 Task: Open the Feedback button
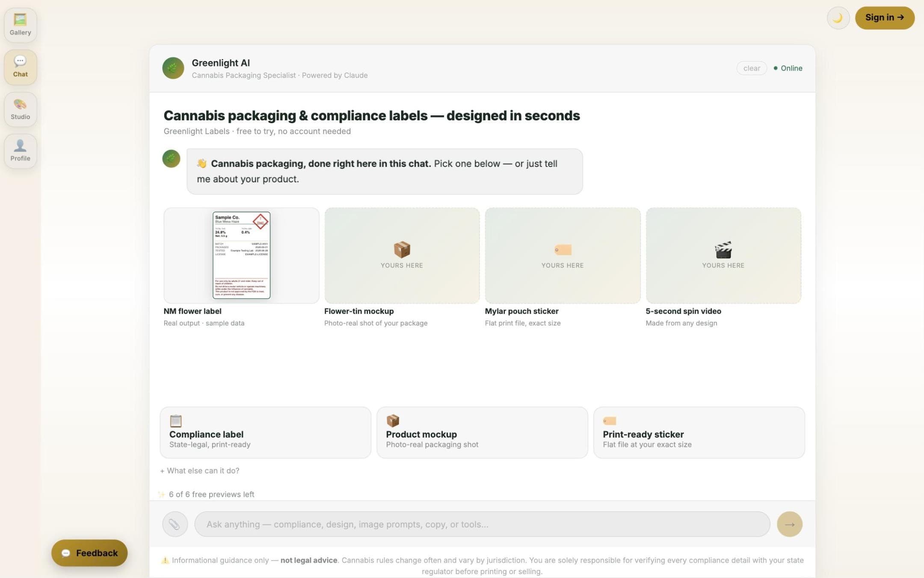click(89, 553)
